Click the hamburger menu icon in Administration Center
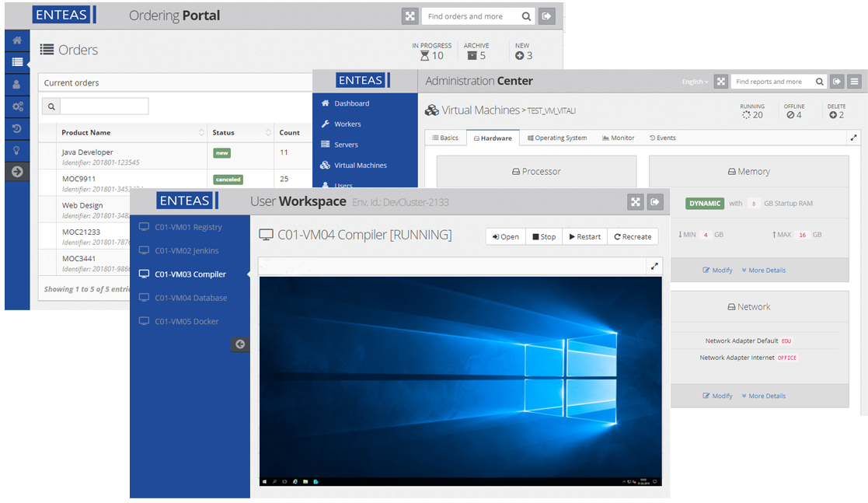Image resolution: width=868 pixels, height=503 pixels. 854,82
